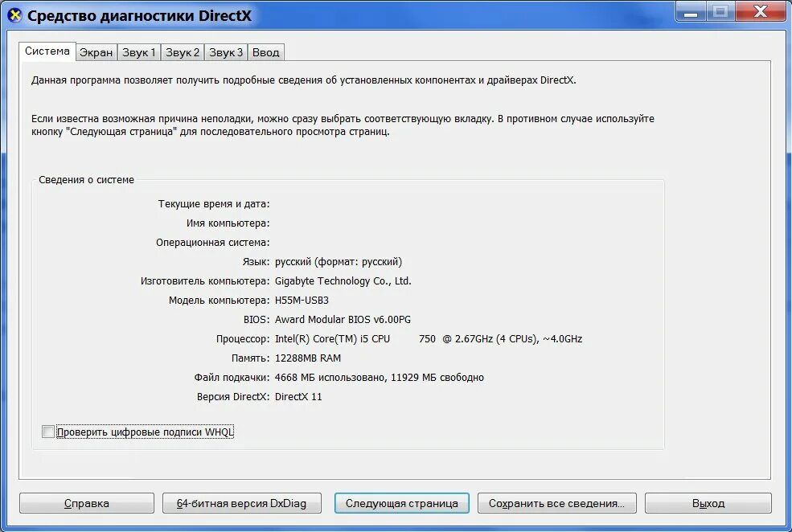Select the 12288MB RAM value
This screenshot has width=792, height=532.
coord(308,358)
